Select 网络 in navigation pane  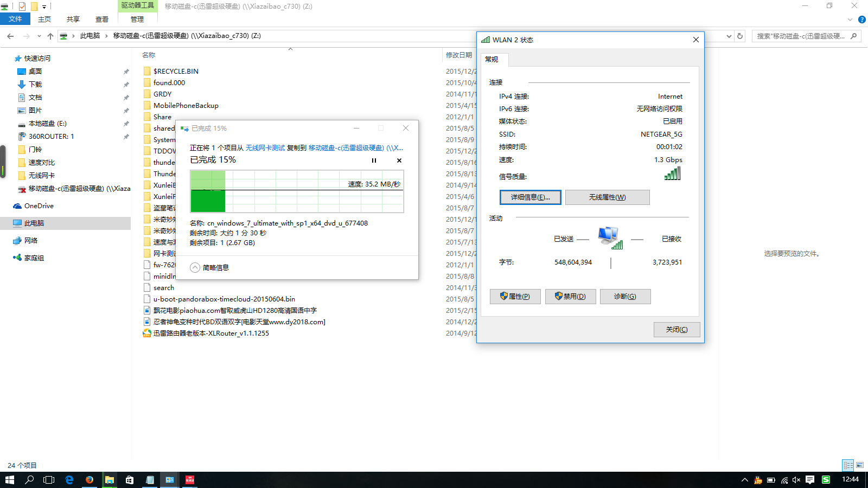coord(31,241)
